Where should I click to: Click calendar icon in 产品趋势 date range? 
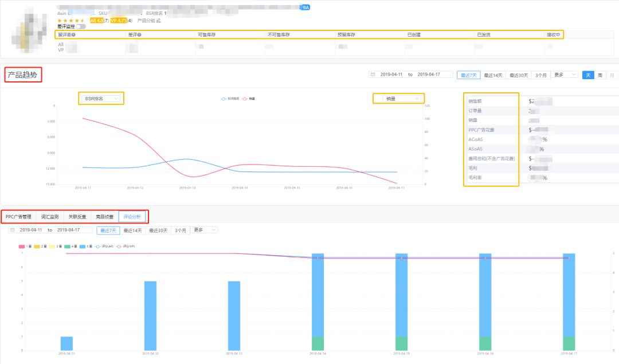pos(373,75)
